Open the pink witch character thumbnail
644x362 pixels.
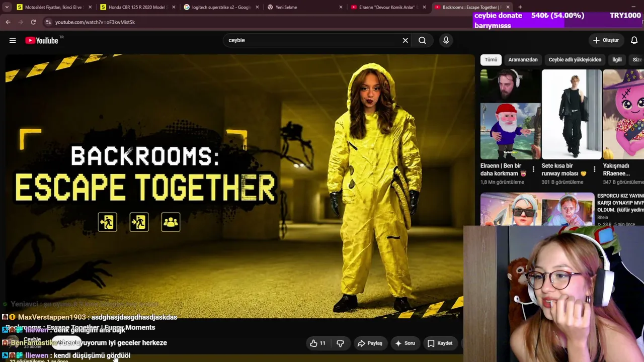click(x=623, y=114)
